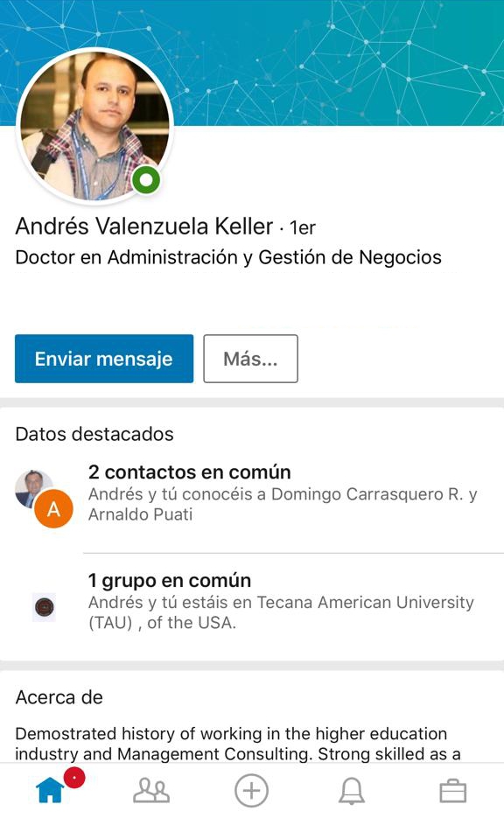
Task: Tap the blue network banner image
Action: pos(339,63)
